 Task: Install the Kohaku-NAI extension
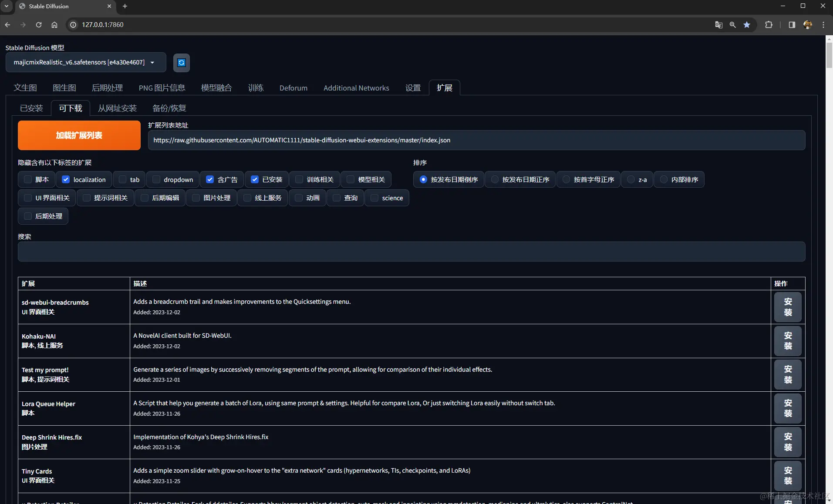pyautogui.click(x=788, y=341)
